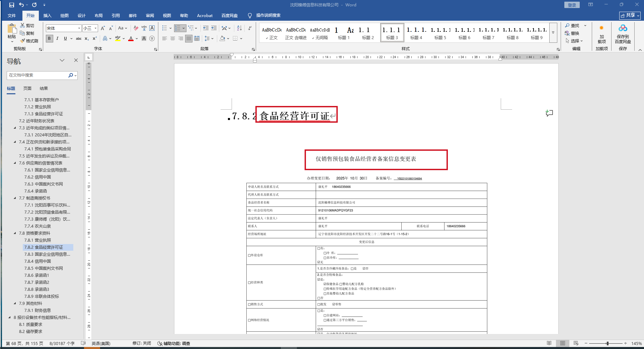Toggle superscript formatting

95,38
